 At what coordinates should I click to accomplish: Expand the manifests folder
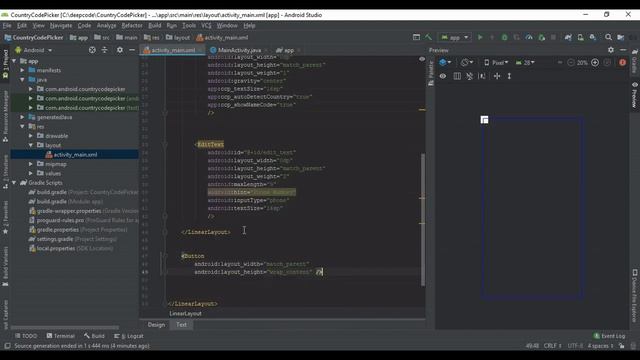[x=22, y=71]
